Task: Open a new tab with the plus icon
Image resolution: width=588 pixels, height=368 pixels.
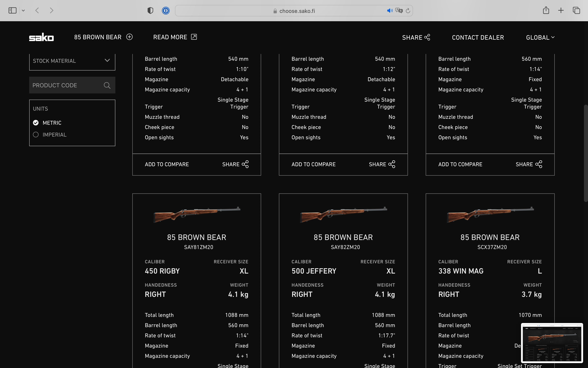Action: [561, 10]
